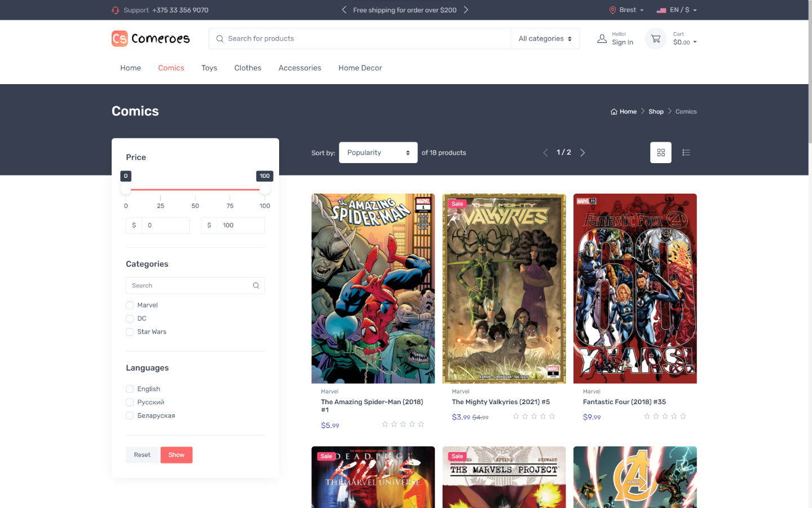Open the Brest city dropdown
The width and height of the screenshot is (812, 508).
tap(626, 10)
